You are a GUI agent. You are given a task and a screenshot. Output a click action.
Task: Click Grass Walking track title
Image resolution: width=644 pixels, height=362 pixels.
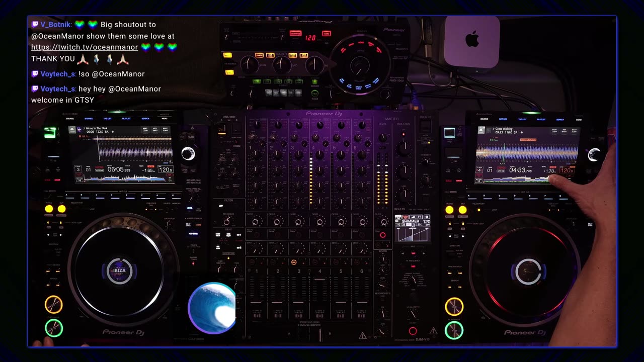[505, 129]
